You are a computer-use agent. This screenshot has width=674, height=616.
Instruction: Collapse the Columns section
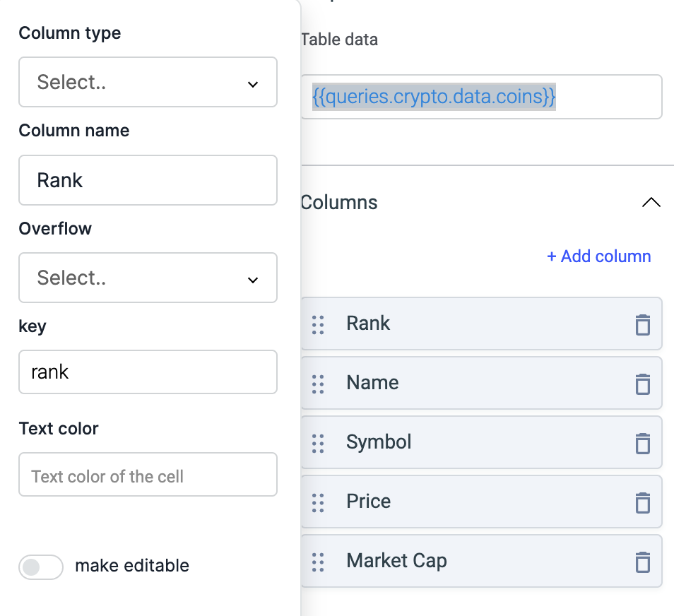click(x=651, y=202)
